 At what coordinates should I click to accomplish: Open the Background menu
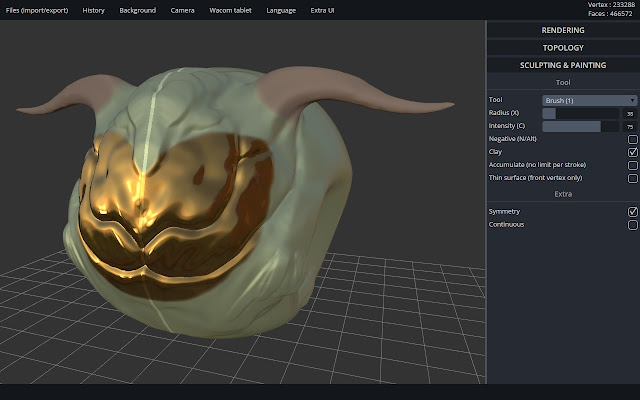pos(138,10)
